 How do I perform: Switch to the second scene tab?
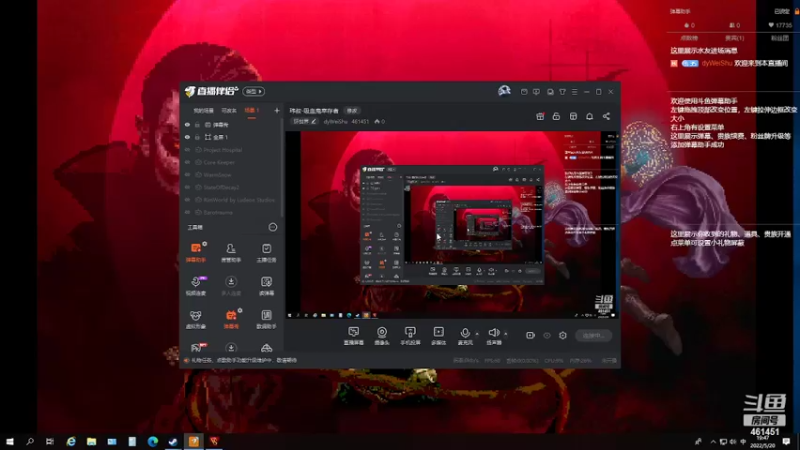coord(229,111)
